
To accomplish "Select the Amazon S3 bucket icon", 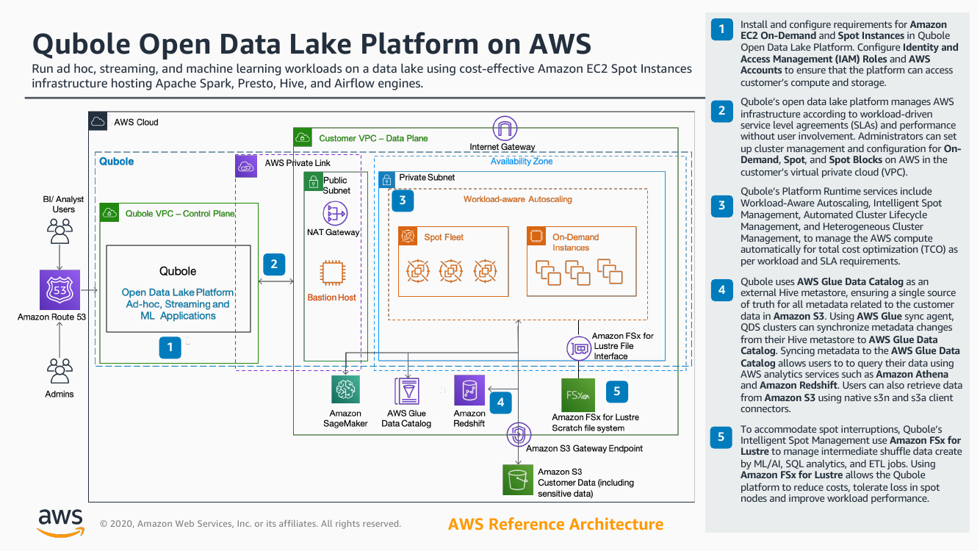I will pos(517,480).
